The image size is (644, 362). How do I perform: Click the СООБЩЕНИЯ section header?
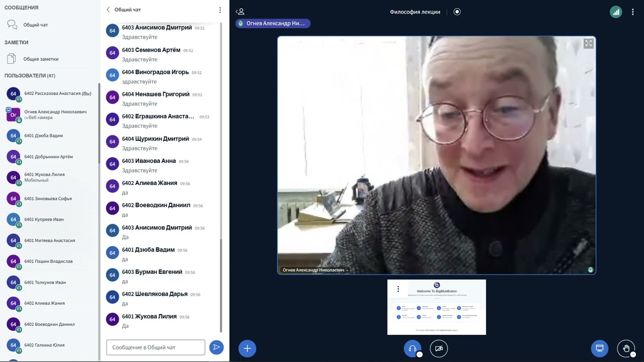pyautogui.click(x=22, y=8)
